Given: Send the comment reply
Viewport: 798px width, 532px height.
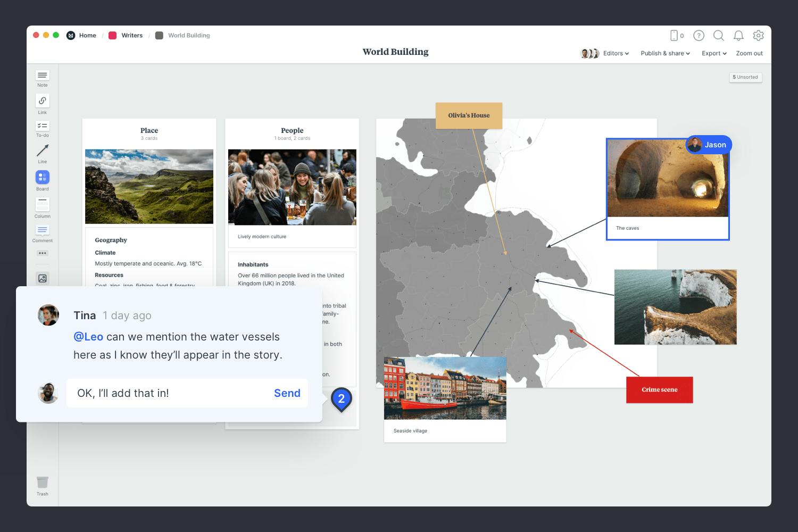Looking at the screenshot, I should click(287, 393).
